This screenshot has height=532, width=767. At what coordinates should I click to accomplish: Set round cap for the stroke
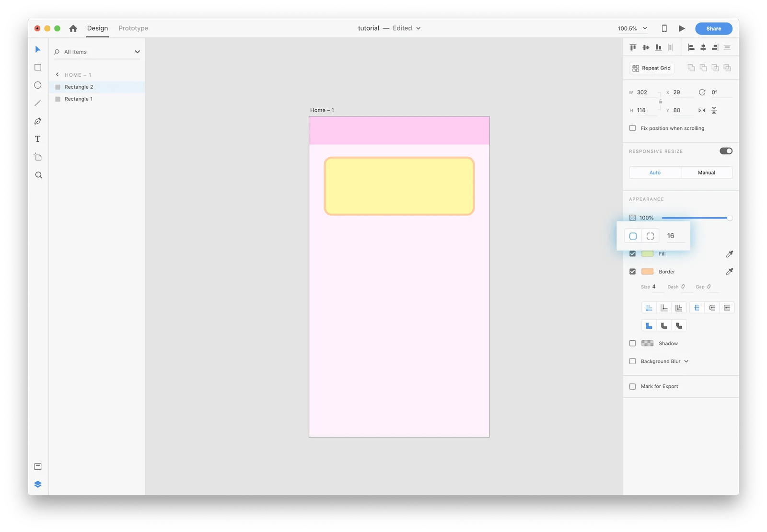[712, 308]
